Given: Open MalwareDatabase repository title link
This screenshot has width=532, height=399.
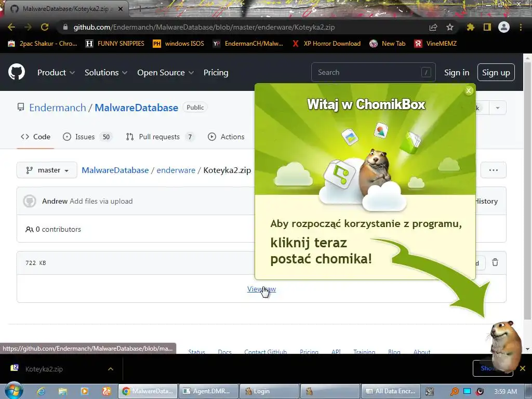Looking at the screenshot, I should 137,108.
